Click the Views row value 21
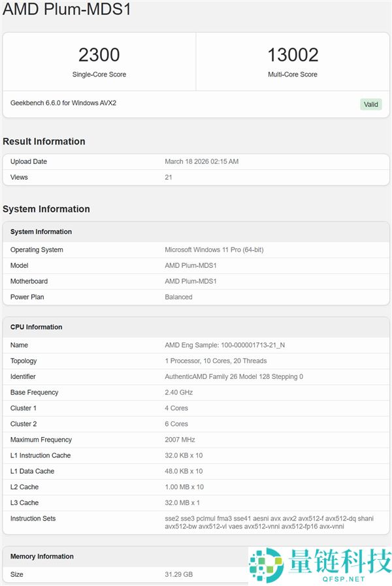 [169, 177]
